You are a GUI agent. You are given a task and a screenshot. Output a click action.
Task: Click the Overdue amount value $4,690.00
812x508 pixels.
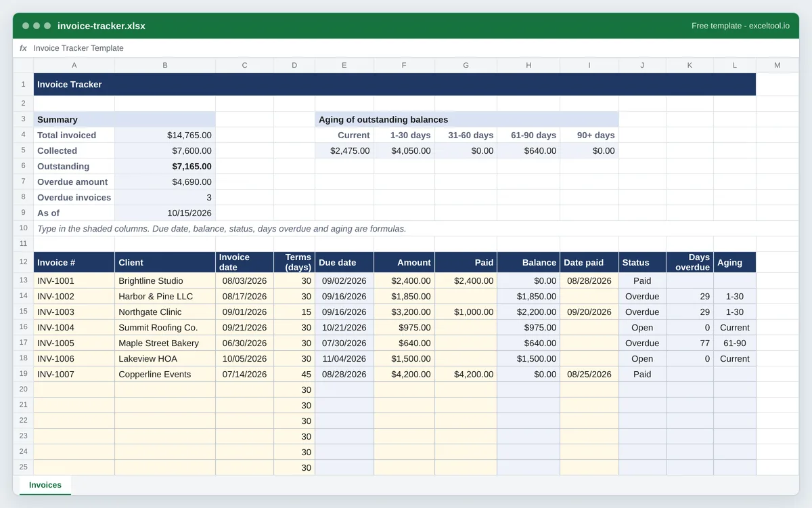coord(165,182)
